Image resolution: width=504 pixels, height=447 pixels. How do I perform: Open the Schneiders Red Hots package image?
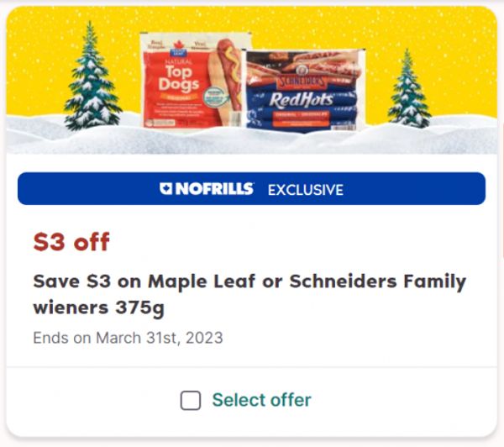[306, 90]
